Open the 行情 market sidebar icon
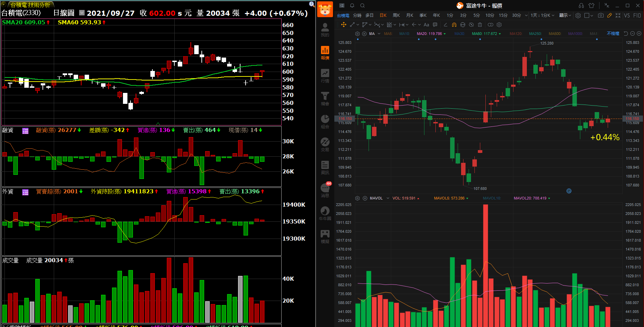Image resolution: width=644 pixels, height=327 pixels. point(325,76)
